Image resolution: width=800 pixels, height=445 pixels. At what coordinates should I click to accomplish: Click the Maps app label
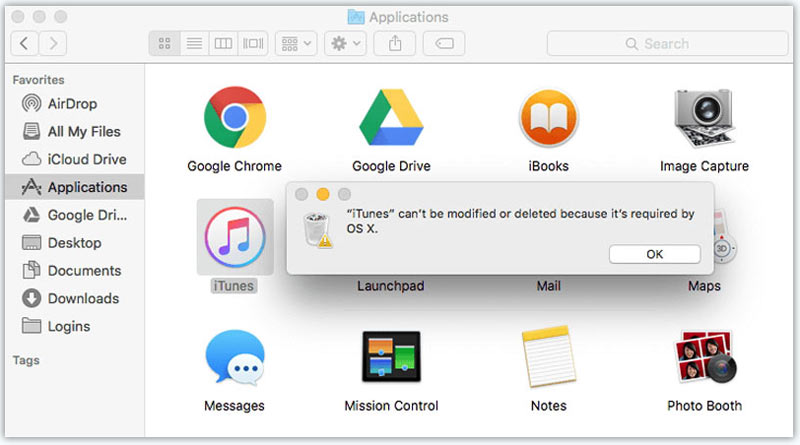[x=704, y=286]
